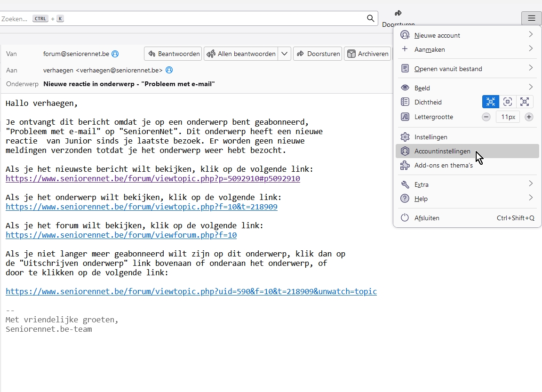Open the unwatch=topic unsubscribe link
Screen dimensions: 542x392
pyautogui.click(x=191, y=291)
